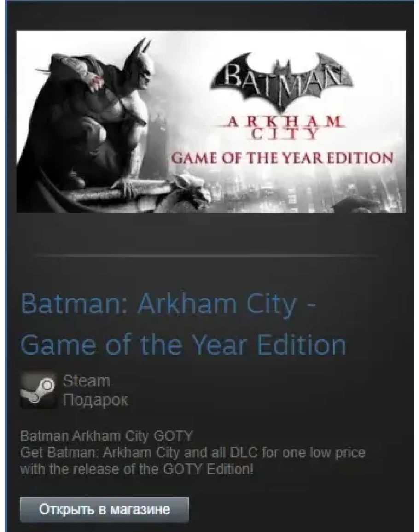
Task: Click the horizontal divider below the banner
Action: point(206,255)
